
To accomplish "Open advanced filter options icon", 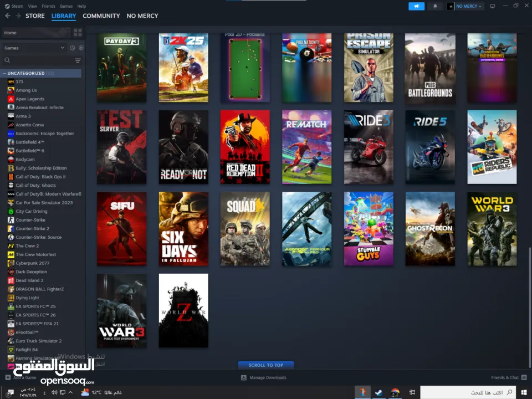I will [78, 60].
